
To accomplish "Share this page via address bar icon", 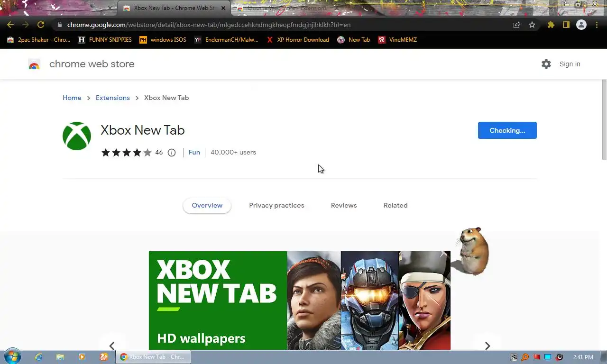I will 517,25.
